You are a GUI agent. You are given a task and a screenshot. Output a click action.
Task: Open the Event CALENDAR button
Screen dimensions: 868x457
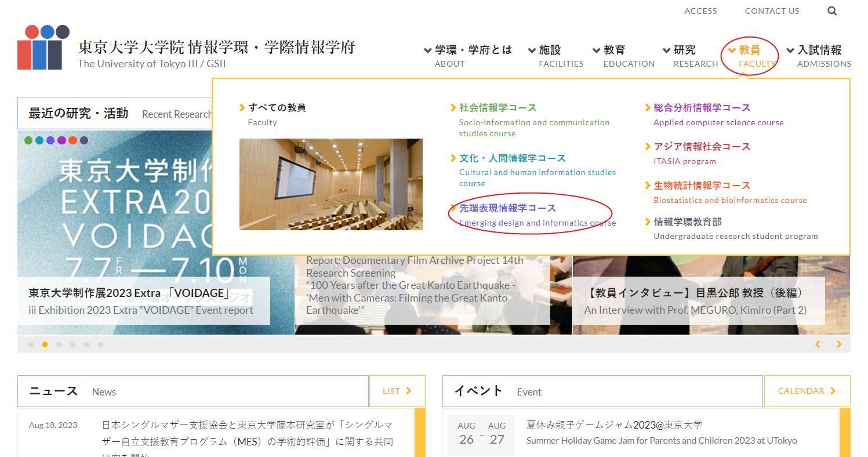(807, 391)
